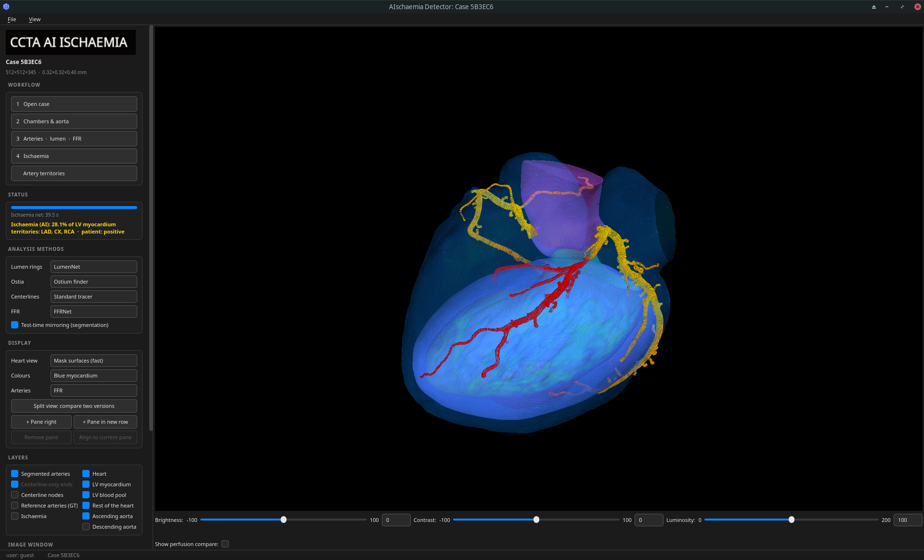Toggle the LV myocardium layer
The height and width of the screenshot is (560, 924).
click(86, 484)
